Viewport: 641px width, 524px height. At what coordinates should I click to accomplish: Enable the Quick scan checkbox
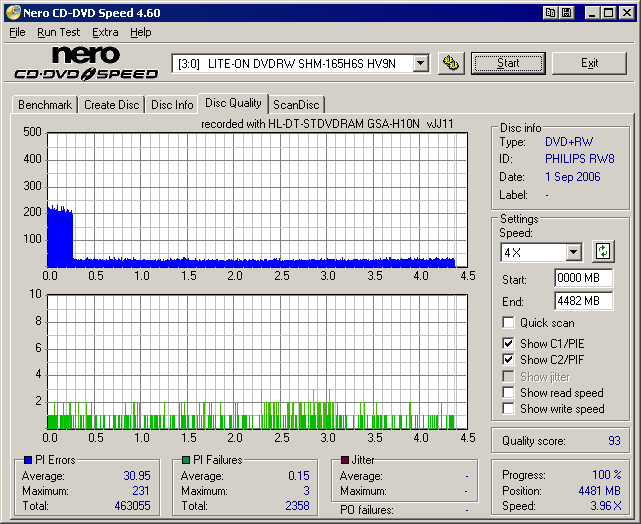(x=509, y=323)
